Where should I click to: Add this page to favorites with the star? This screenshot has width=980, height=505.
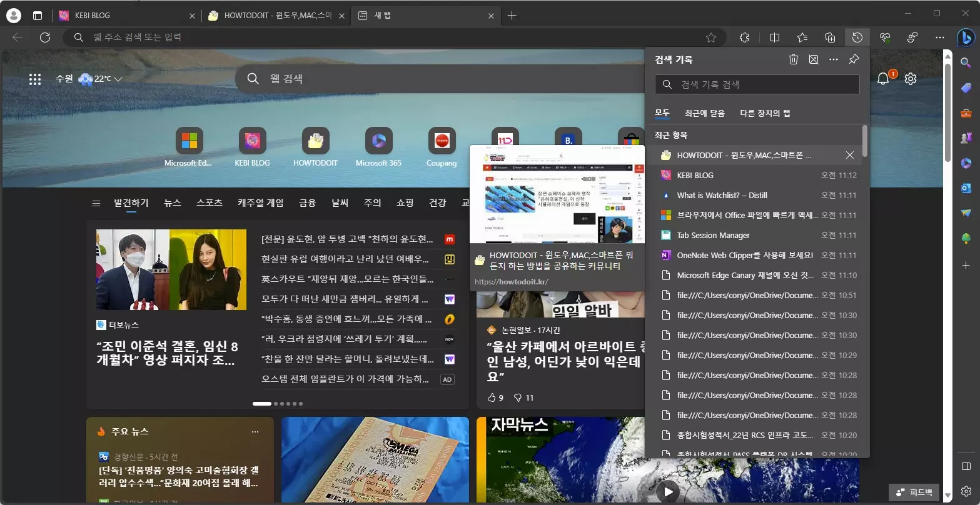(x=711, y=37)
